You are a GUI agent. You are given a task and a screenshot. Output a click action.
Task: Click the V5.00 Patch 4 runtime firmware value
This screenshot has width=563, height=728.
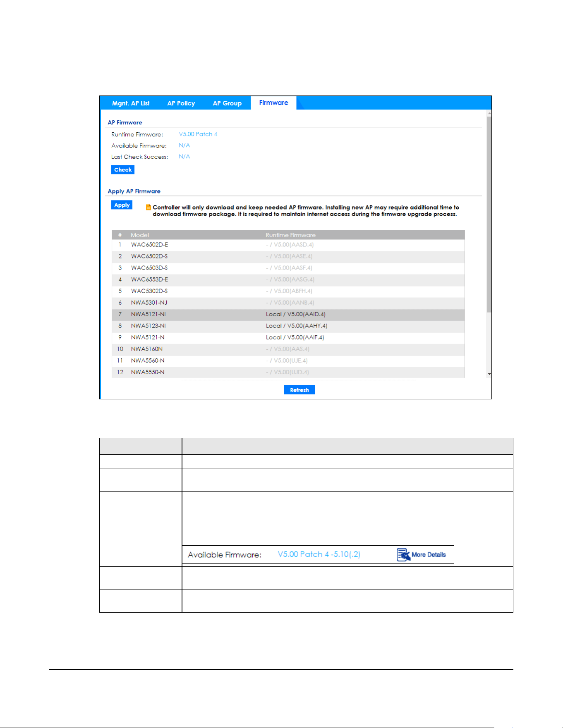point(198,134)
